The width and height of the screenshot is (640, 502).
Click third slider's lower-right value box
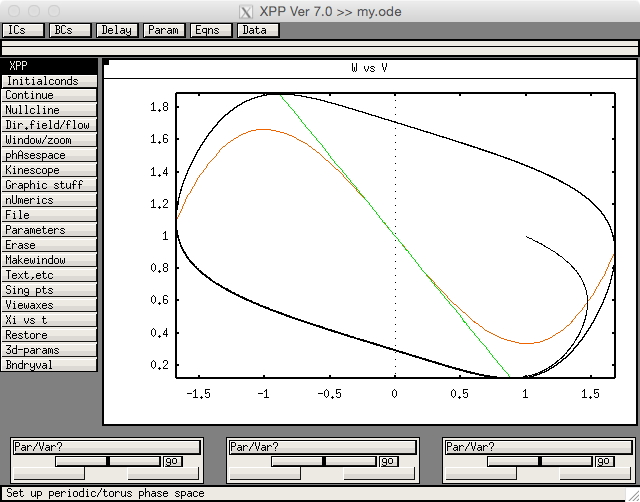pos(595,473)
